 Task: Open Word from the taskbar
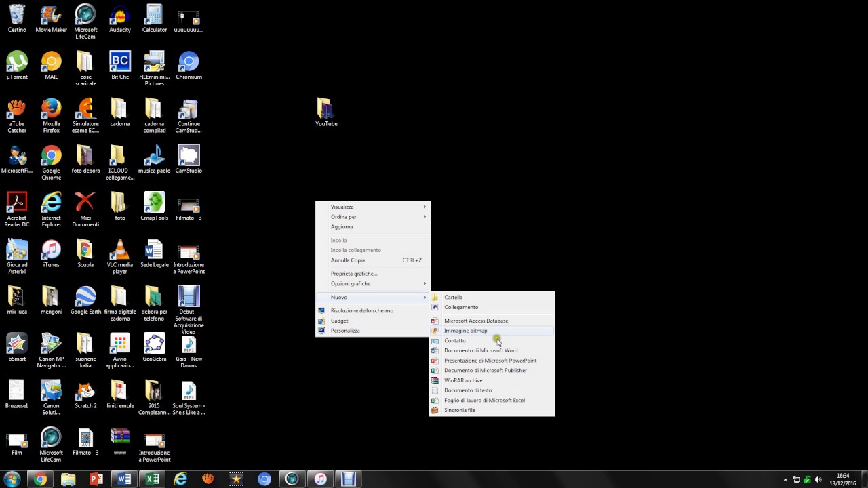tap(124, 479)
